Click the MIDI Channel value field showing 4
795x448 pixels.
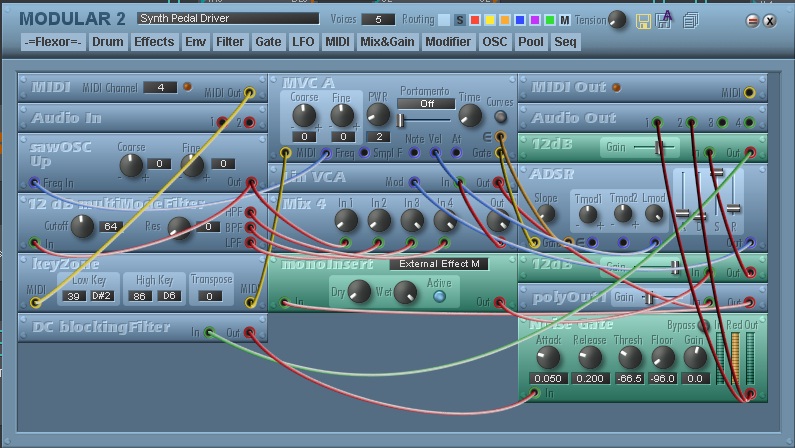pyautogui.click(x=160, y=87)
